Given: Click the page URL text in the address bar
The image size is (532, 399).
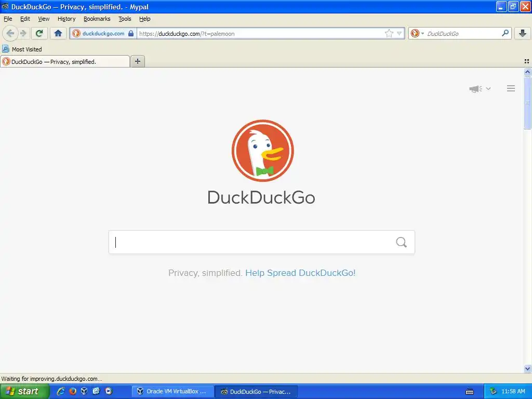Looking at the screenshot, I should coord(187,34).
